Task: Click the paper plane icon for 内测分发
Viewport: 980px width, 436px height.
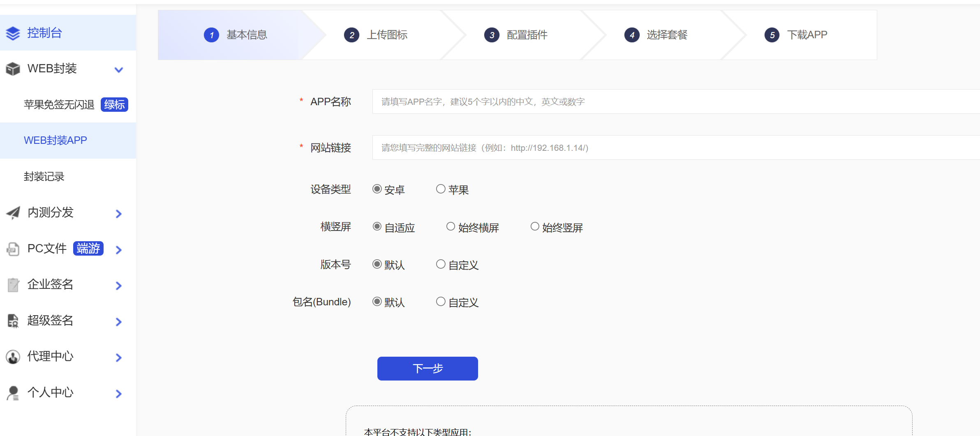Action: pyautogui.click(x=13, y=212)
